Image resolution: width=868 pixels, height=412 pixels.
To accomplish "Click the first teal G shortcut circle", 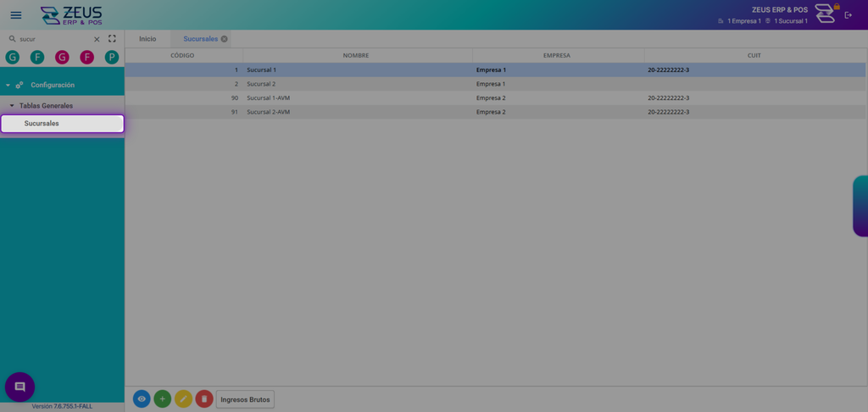I will pyautogui.click(x=12, y=57).
